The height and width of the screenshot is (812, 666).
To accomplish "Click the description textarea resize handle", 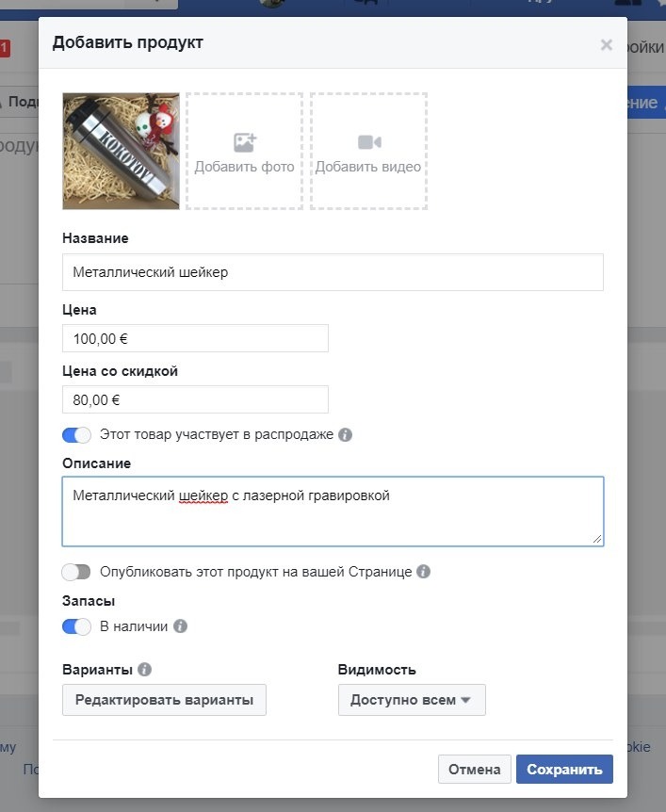I will coord(597,539).
